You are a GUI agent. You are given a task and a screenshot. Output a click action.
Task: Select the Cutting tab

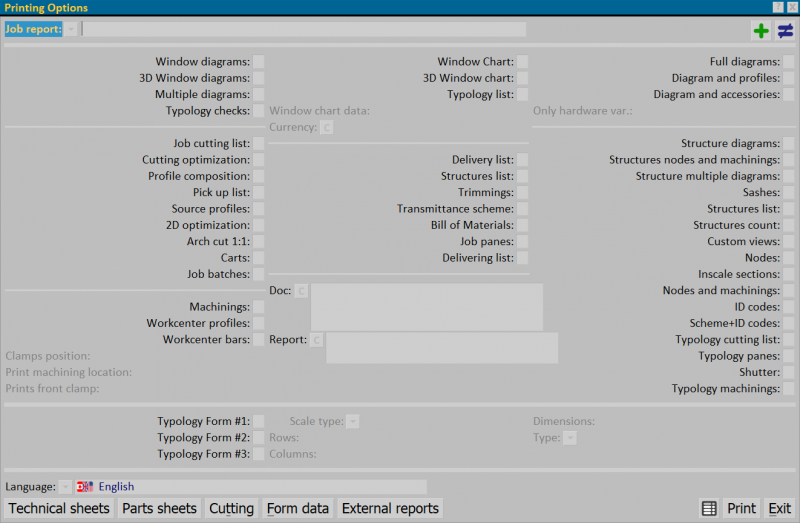point(232,508)
